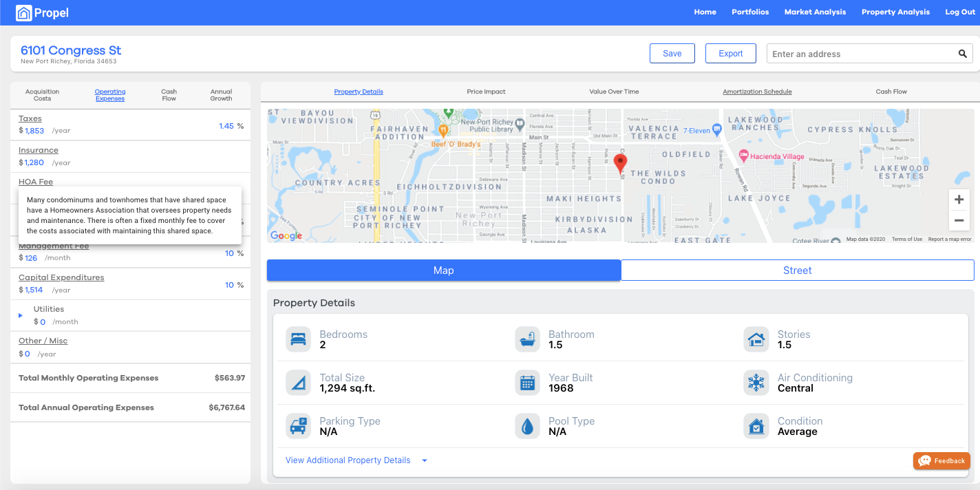Click the 7-Eleven map marker

pos(716,128)
